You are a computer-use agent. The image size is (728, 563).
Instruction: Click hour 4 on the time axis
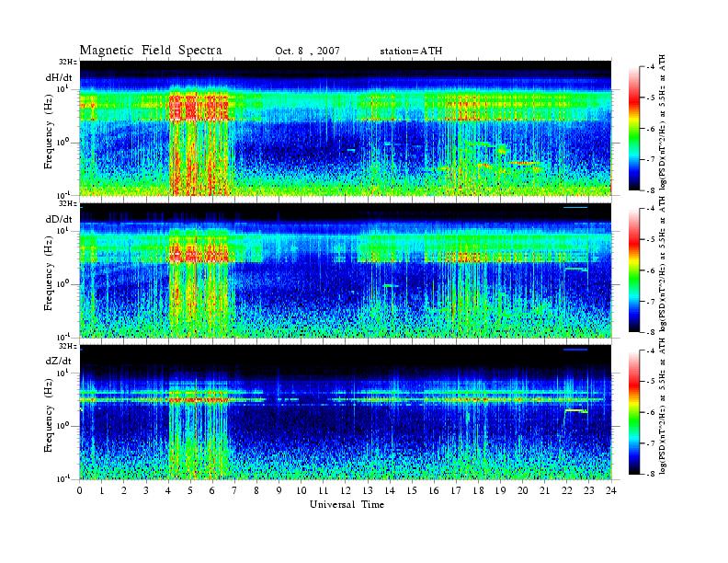pos(168,491)
